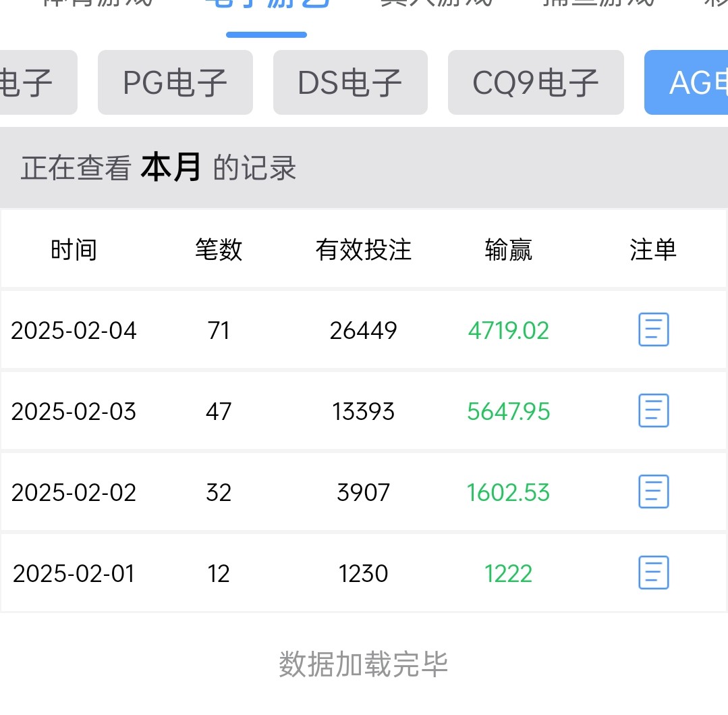Change the 本月 record period selector
The image size is (728, 715).
click(x=171, y=168)
